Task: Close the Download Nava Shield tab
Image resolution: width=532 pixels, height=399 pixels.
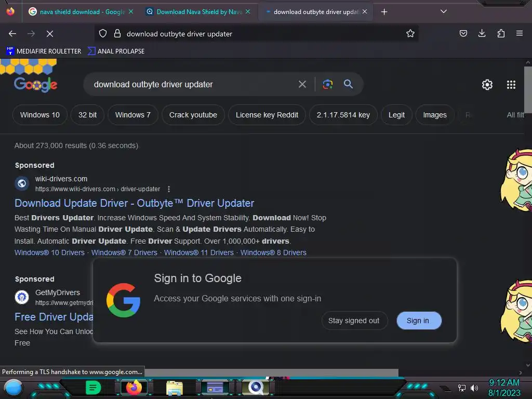Action: point(248,11)
